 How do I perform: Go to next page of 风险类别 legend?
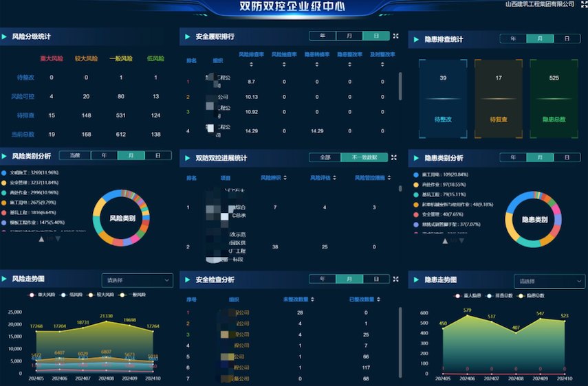[x=57, y=240]
